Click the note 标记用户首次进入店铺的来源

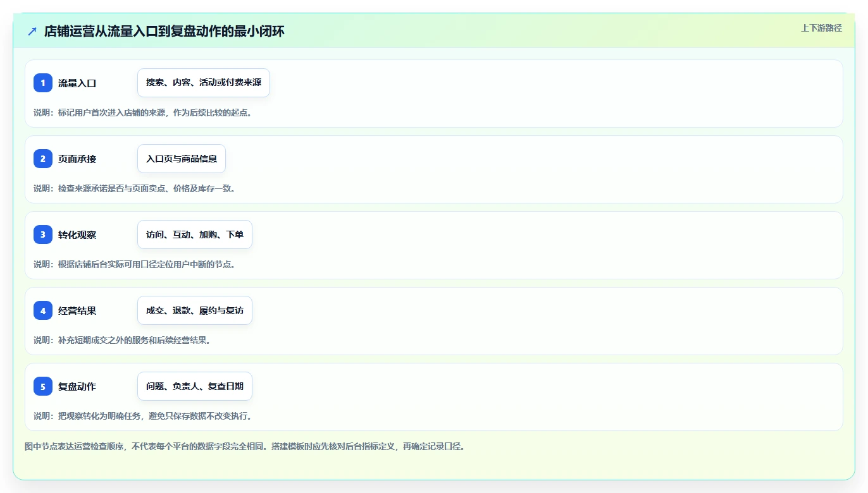[112, 113]
